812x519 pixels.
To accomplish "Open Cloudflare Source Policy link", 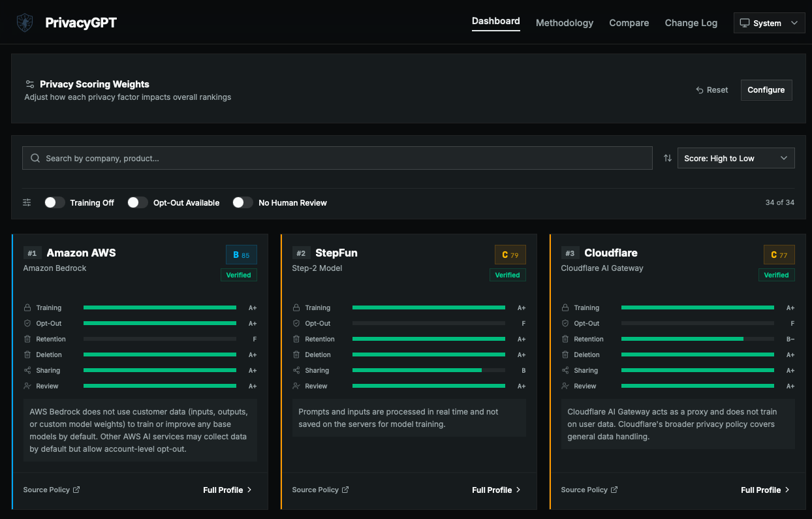I will (x=589, y=490).
